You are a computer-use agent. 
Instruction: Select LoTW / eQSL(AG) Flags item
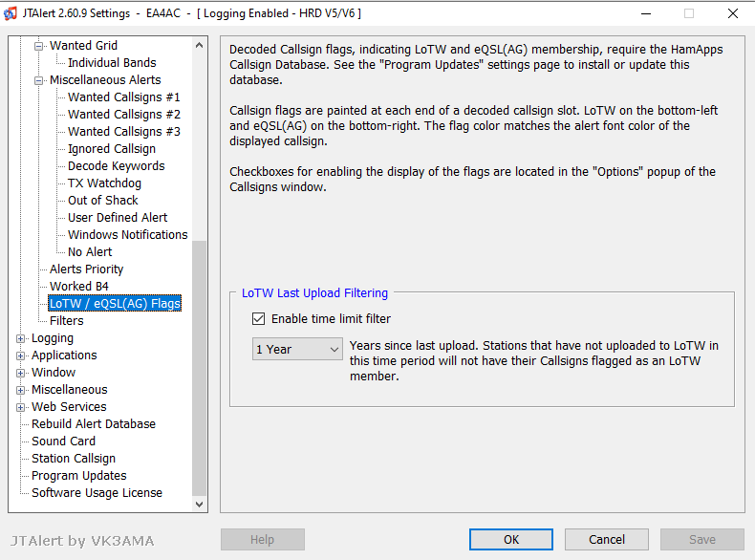[115, 303]
